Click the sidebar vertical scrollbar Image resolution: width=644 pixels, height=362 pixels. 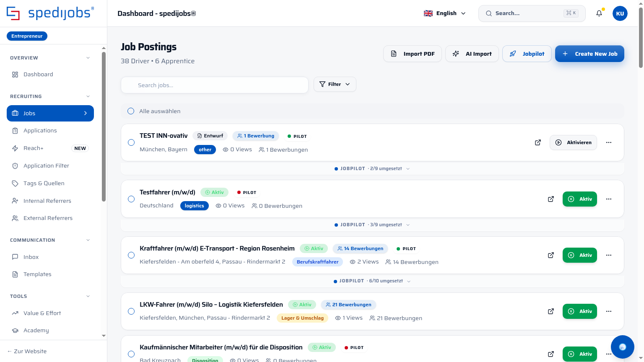[104, 126]
